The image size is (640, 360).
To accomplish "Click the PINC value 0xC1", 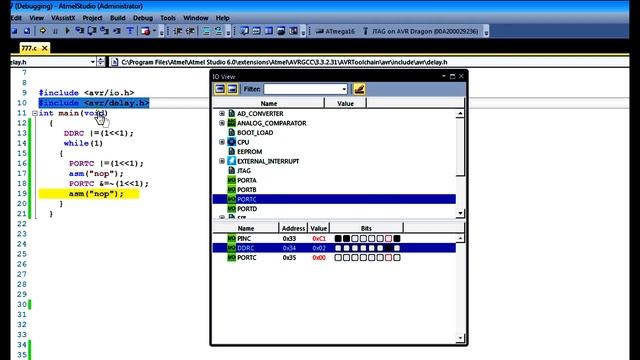I will click(x=319, y=238).
